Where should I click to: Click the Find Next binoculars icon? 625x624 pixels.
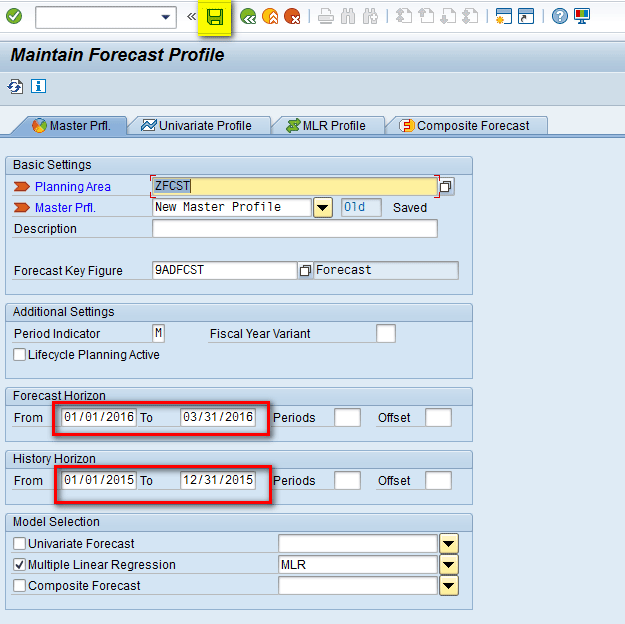pos(370,17)
